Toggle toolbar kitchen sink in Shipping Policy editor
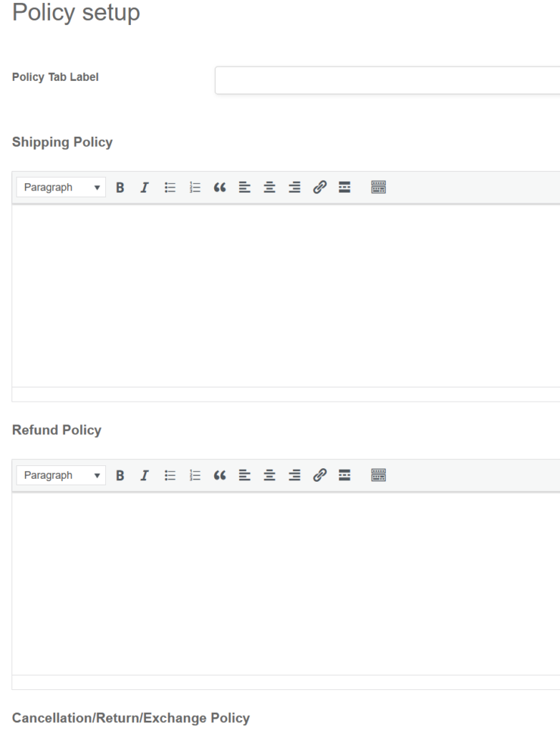The width and height of the screenshot is (560, 733). pyautogui.click(x=378, y=188)
